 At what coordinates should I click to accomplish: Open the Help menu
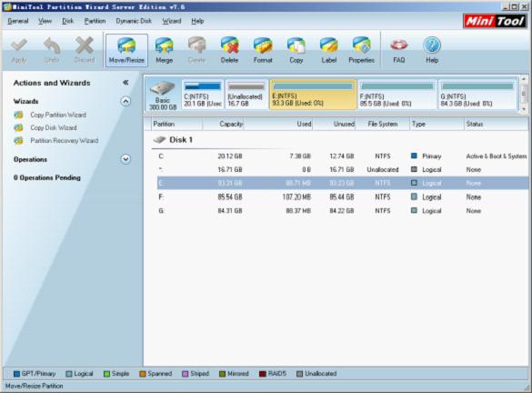coord(197,21)
